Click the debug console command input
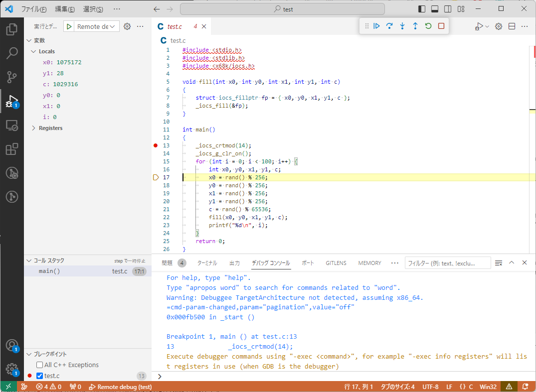Viewport: 536px width, 392px height. tap(347, 376)
